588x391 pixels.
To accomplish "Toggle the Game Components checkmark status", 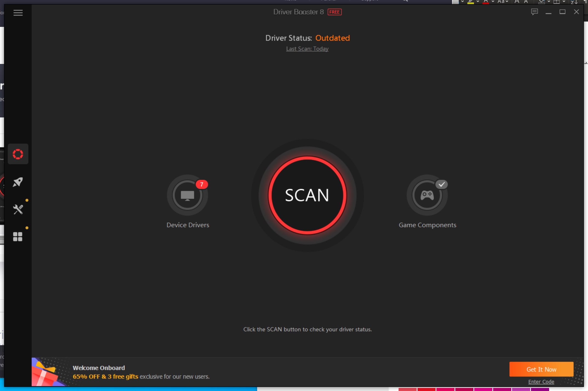I will [x=442, y=185].
